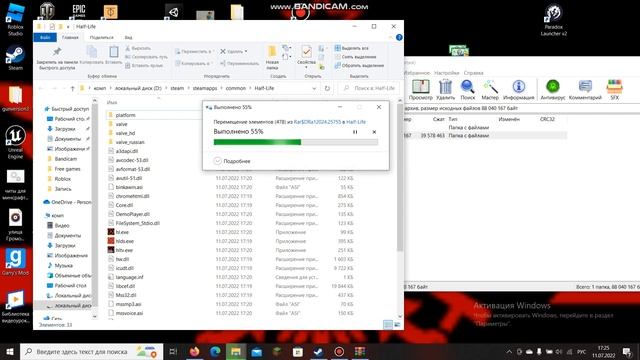Click Снять выделение in ribbon
Image resolution: width=640 pixels, height=360 pixels.
(x=356, y=57)
